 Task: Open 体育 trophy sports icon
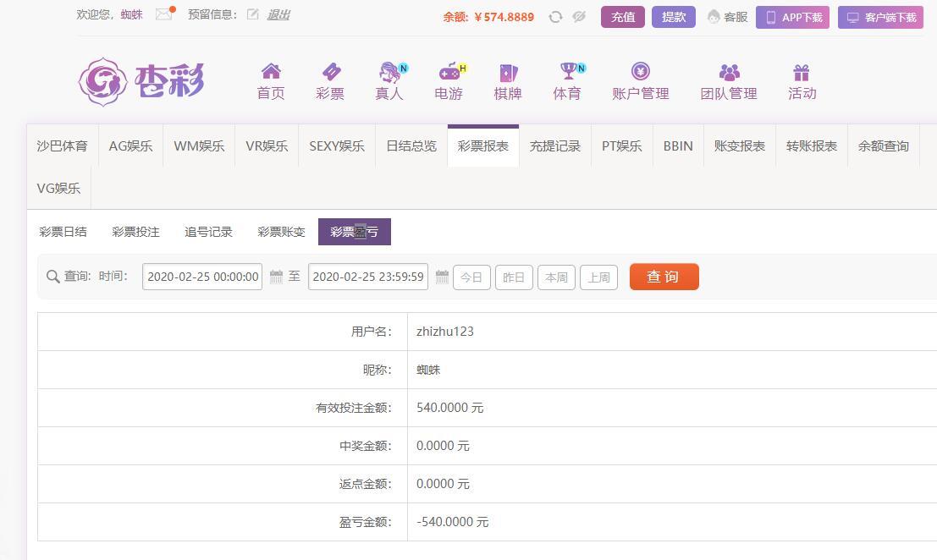[570, 71]
